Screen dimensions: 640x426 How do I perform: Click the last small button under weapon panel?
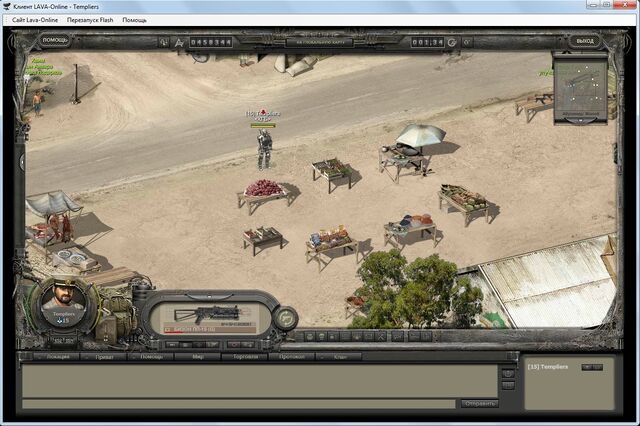[247, 344]
